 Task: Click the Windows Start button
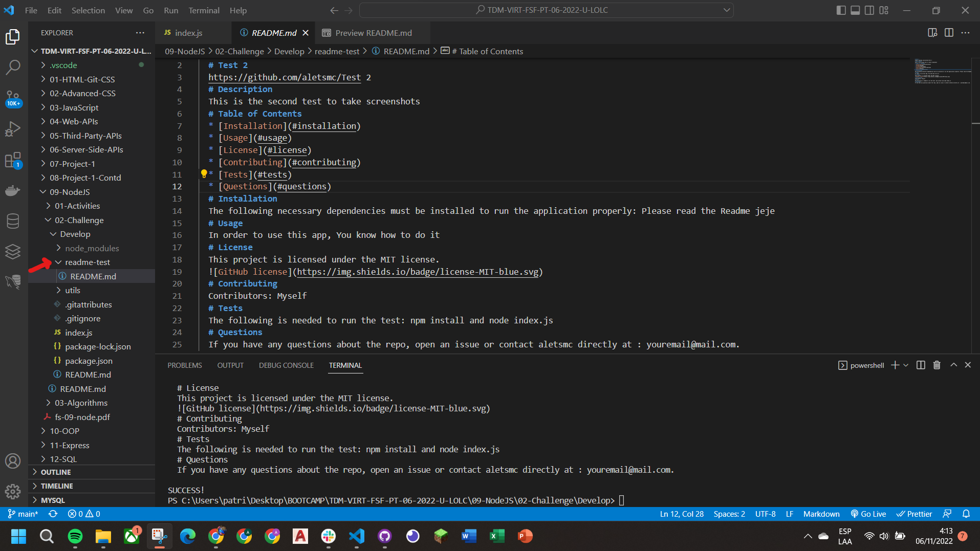pyautogui.click(x=19, y=536)
